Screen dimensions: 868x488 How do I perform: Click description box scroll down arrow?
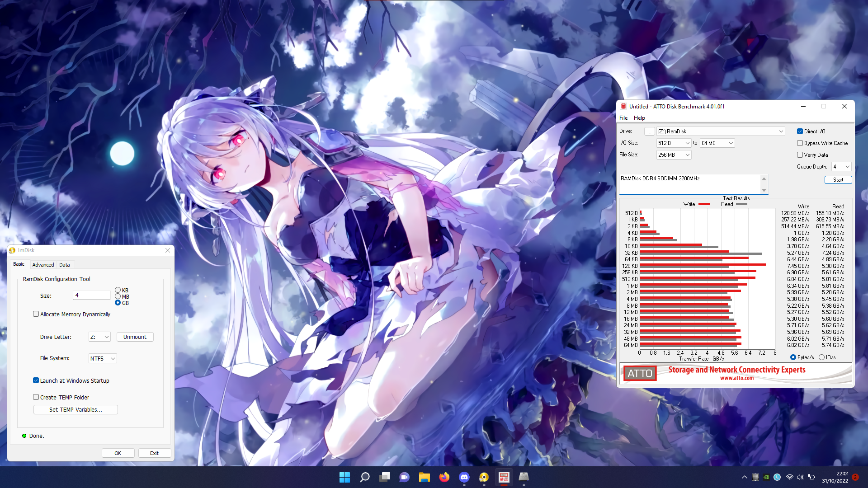tap(764, 190)
